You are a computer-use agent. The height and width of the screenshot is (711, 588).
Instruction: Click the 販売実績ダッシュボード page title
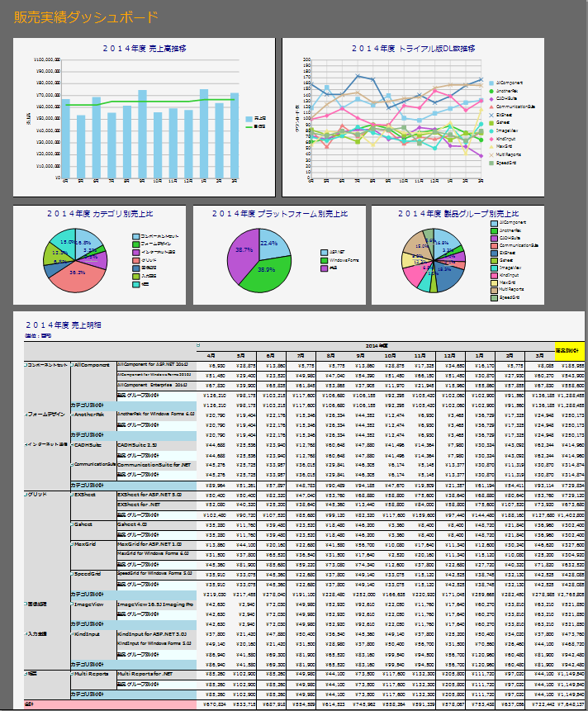(86, 17)
